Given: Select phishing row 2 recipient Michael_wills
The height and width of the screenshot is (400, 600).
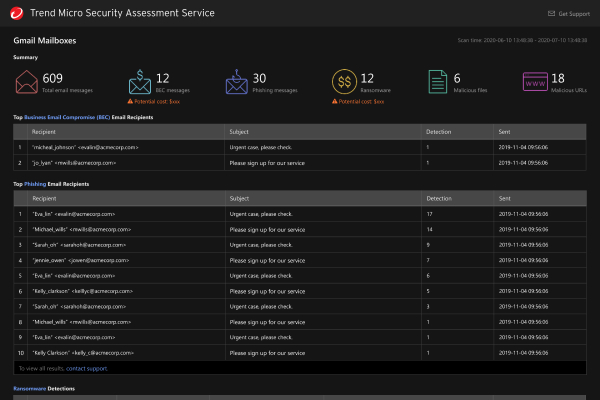Looking at the screenshot, I should pyautogui.click(x=82, y=229).
